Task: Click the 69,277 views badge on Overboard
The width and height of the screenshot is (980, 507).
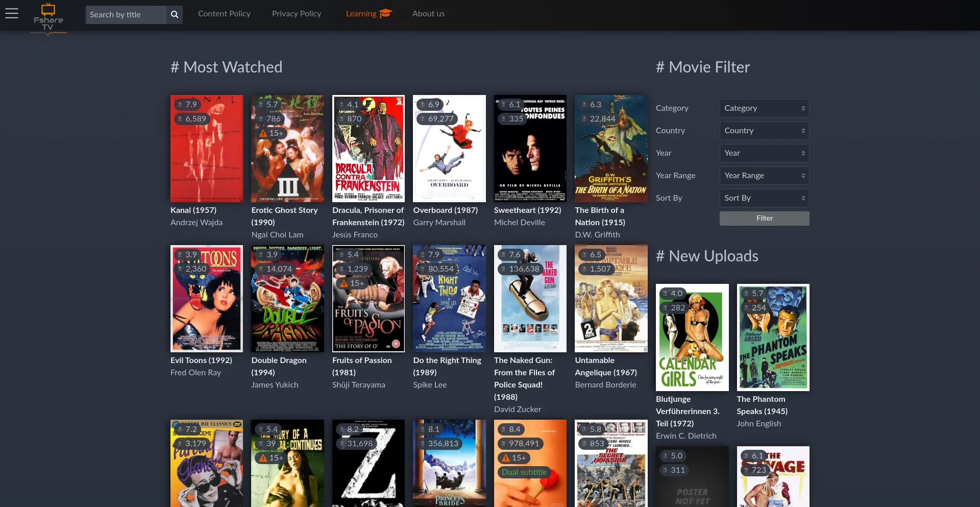Action: (x=436, y=119)
